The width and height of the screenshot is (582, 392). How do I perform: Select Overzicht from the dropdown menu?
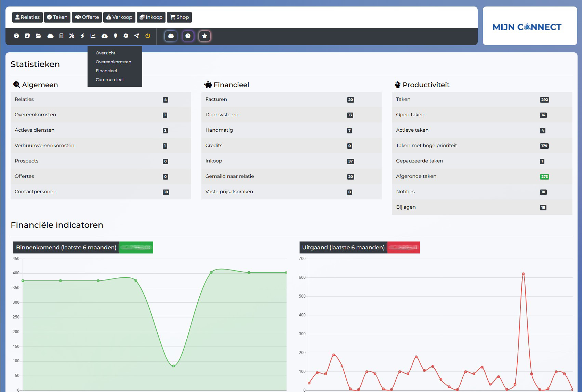point(105,53)
